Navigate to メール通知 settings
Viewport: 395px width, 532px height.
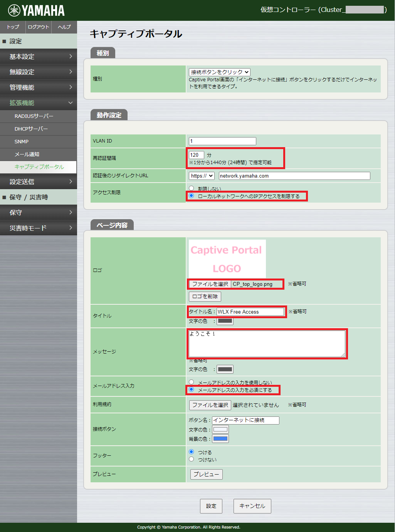tap(39, 154)
